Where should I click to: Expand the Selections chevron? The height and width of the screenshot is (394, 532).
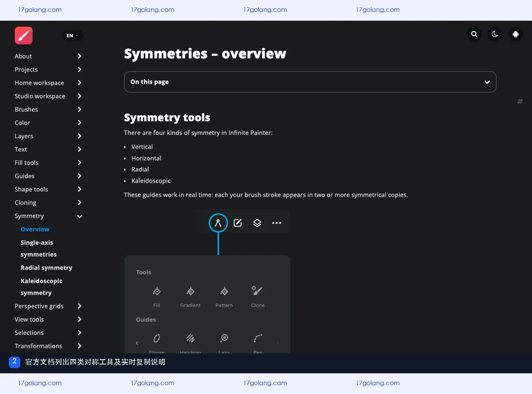tap(79, 333)
